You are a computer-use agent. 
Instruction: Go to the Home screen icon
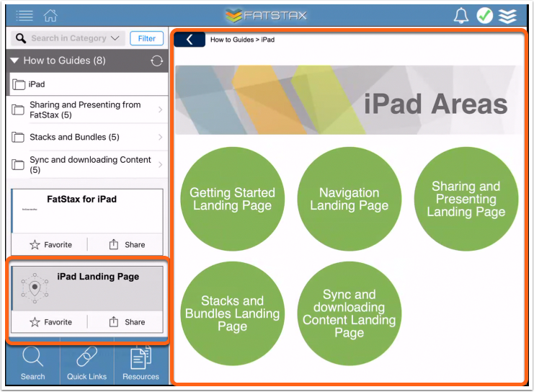click(x=50, y=15)
